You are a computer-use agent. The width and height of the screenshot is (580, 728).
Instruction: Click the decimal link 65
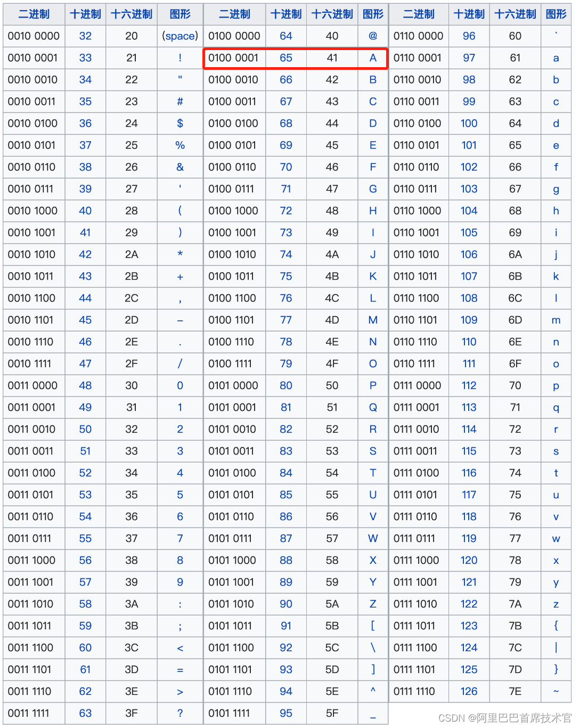point(286,58)
